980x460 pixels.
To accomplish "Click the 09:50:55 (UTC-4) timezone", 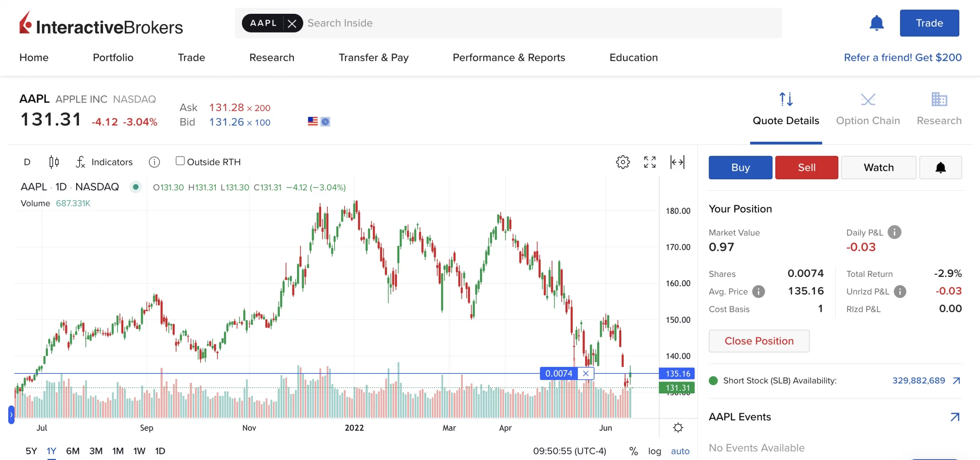I will 570,451.
